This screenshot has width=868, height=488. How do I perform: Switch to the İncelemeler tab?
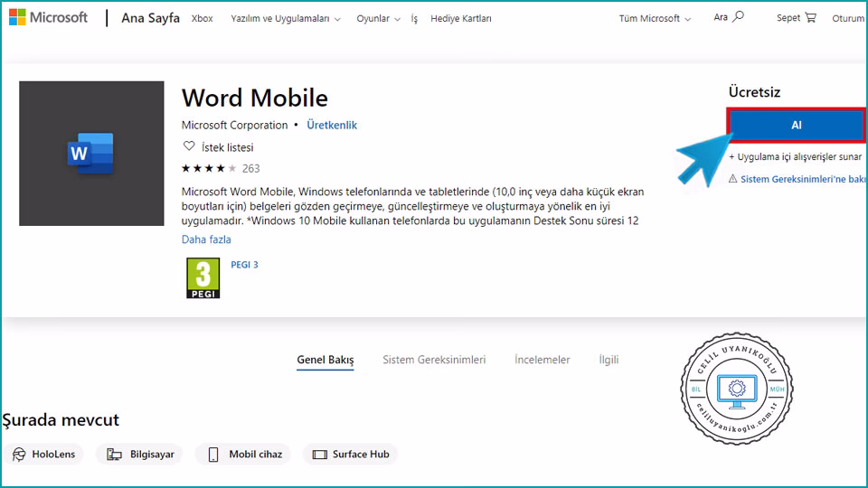coord(542,360)
